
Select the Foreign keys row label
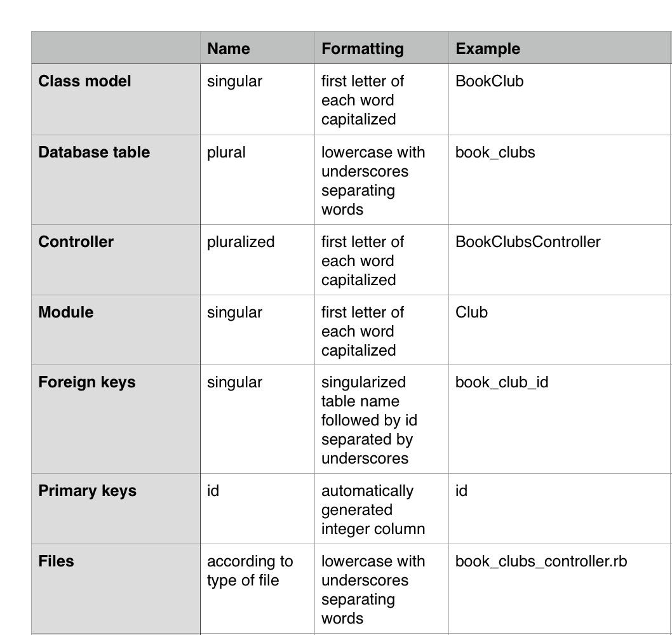click(86, 382)
